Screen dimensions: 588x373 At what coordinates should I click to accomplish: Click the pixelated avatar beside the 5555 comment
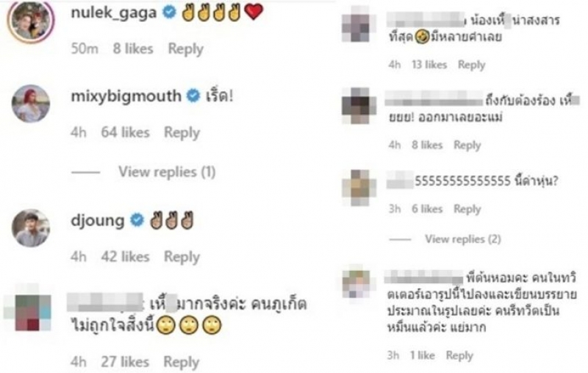coord(359,188)
